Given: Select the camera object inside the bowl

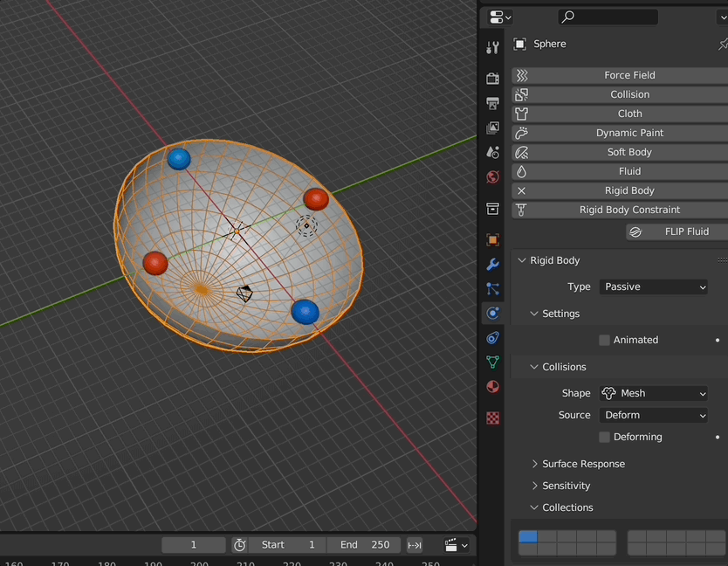Looking at the screenshot, I should tap(244, 293).
